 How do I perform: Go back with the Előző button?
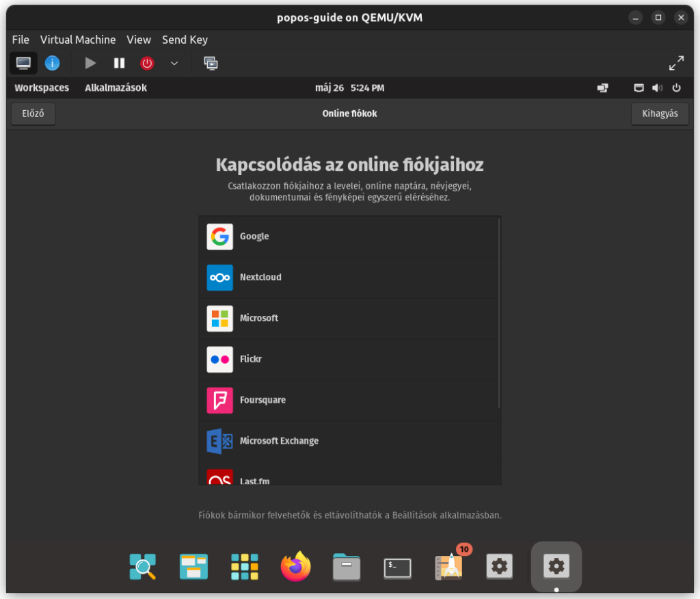[33, 114]
